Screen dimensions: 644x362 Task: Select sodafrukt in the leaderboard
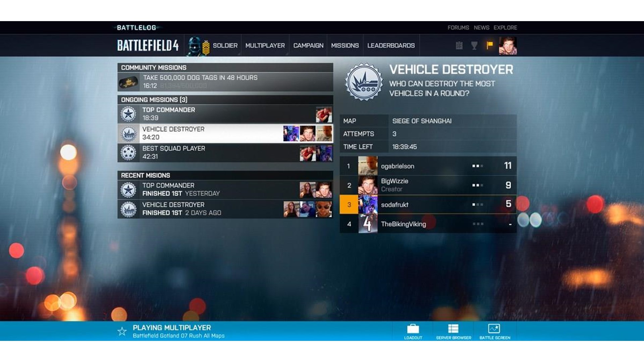coord(428,204)
